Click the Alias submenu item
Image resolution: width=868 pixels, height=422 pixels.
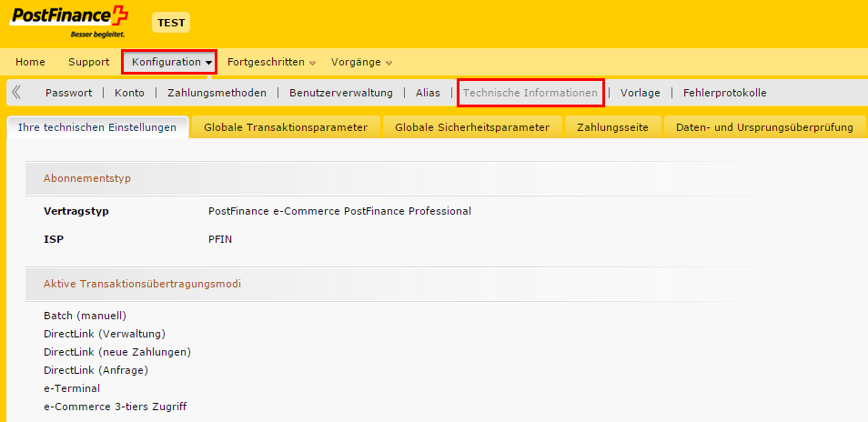pos(428,93)
